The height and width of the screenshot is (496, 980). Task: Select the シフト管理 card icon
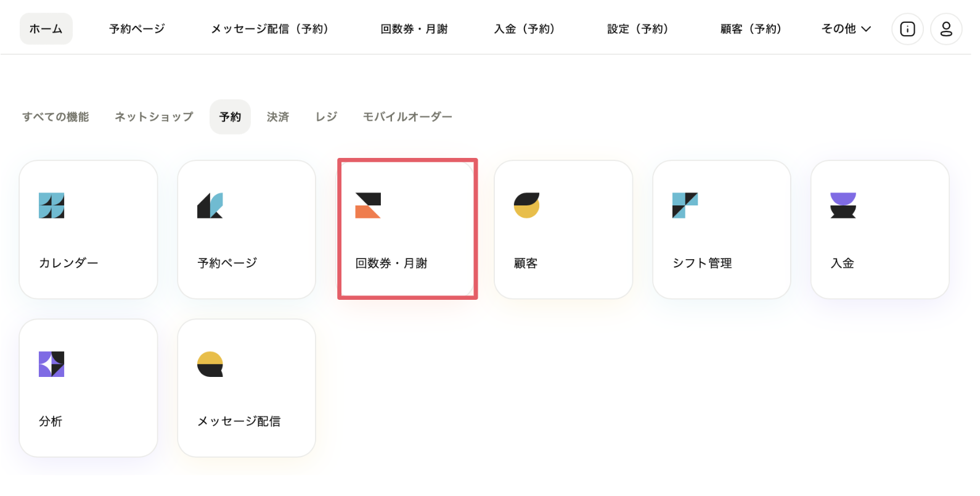pos(685,205)
